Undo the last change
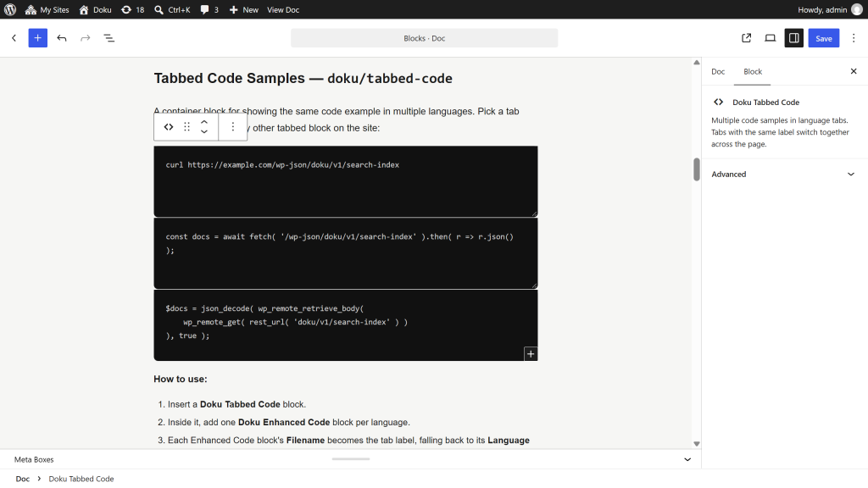 (x=61, y=38)
